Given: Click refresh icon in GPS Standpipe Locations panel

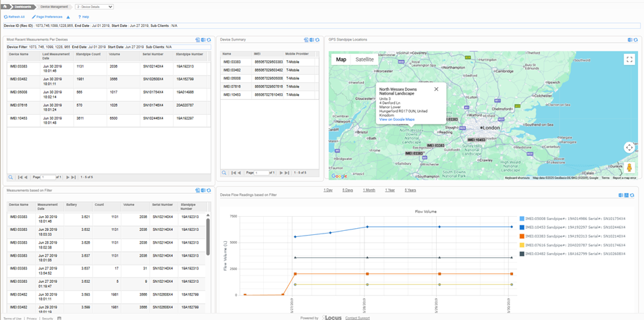Looking at the screenshot, I should [x=635, y=40].
